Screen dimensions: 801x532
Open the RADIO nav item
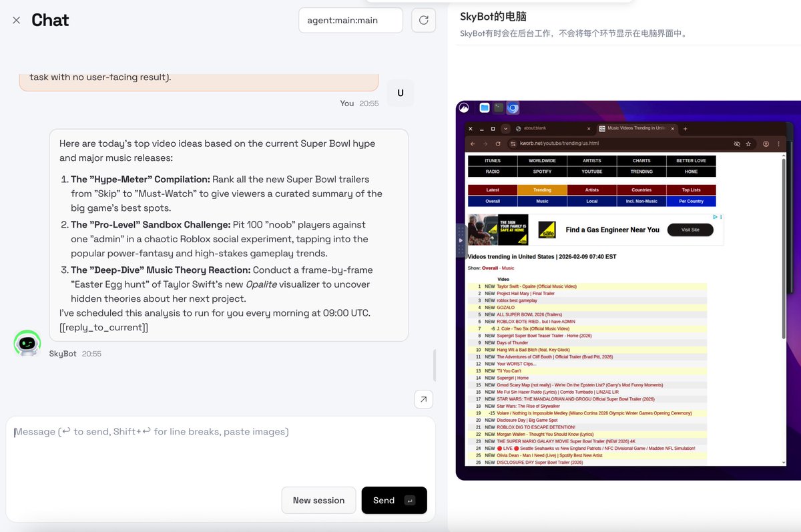(x=493, y=172)
